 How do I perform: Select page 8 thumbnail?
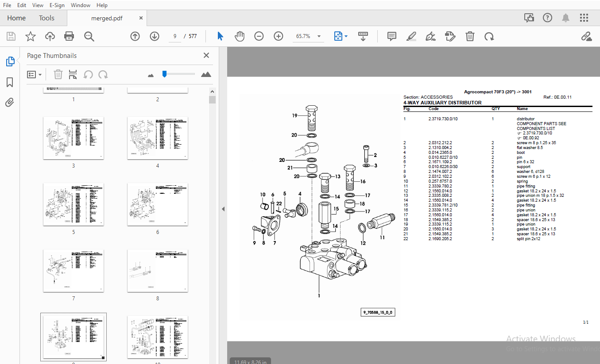coord(158,271)
